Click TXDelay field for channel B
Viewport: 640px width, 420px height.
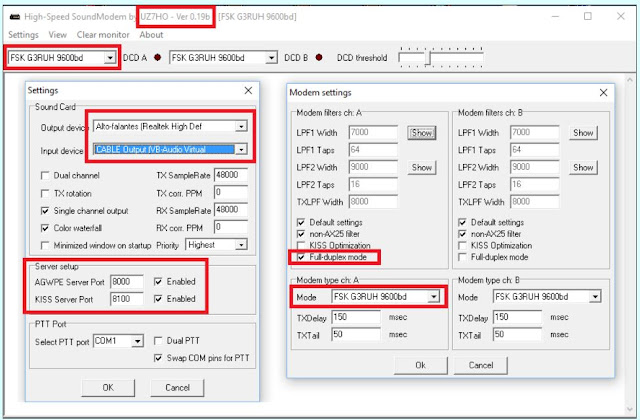[x=517, y=317]
